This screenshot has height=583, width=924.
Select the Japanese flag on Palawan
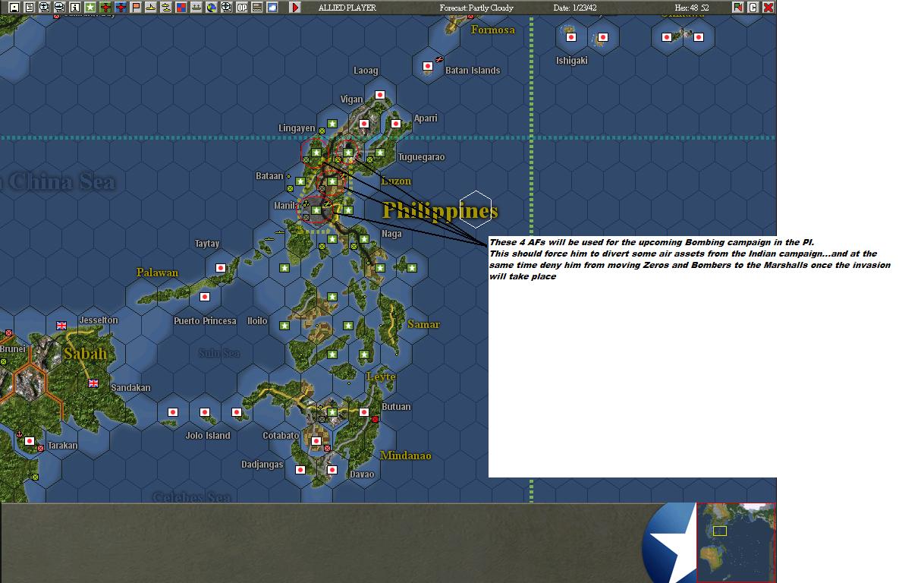coord(221,268)
